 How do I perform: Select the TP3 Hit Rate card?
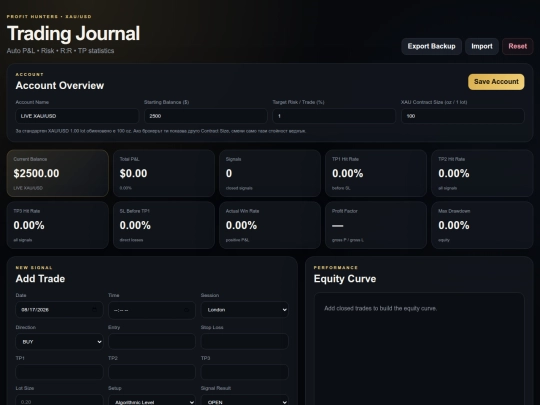point(58,225)
